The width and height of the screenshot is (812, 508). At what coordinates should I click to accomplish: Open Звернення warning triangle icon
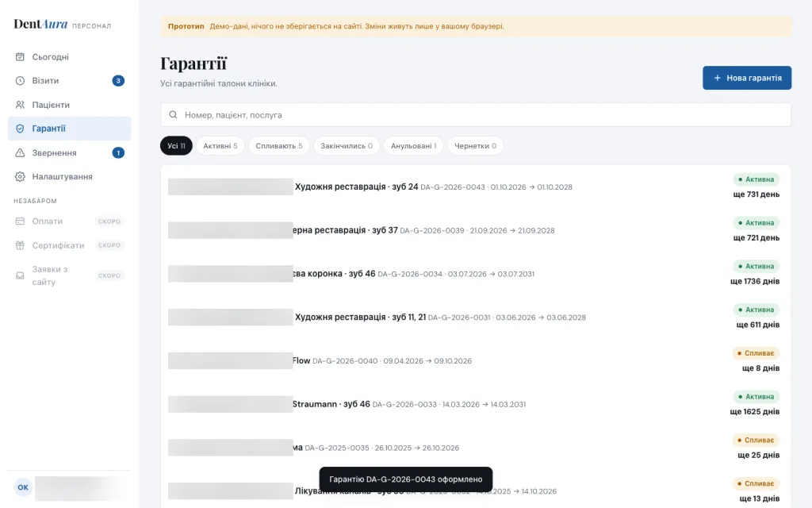(x=20, y=153)
